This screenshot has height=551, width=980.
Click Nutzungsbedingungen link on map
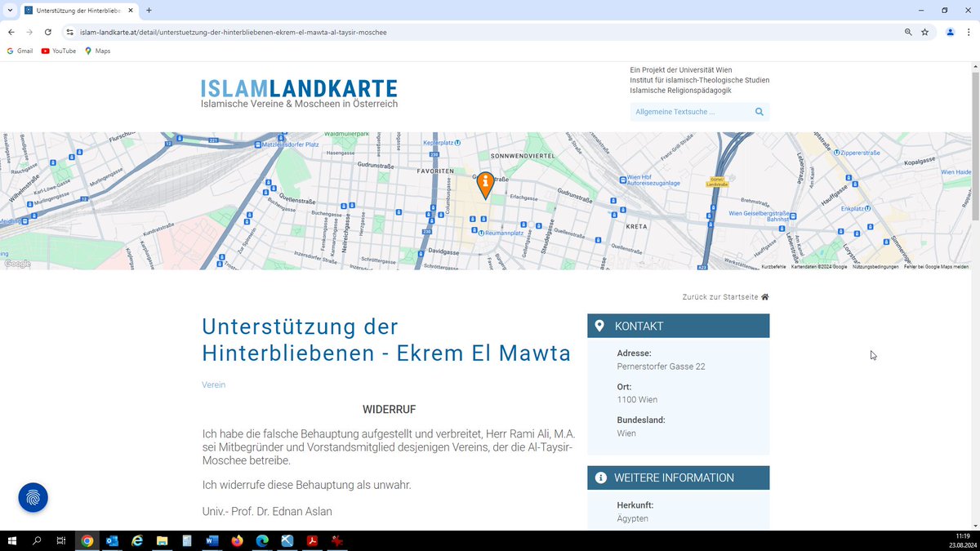875,267
